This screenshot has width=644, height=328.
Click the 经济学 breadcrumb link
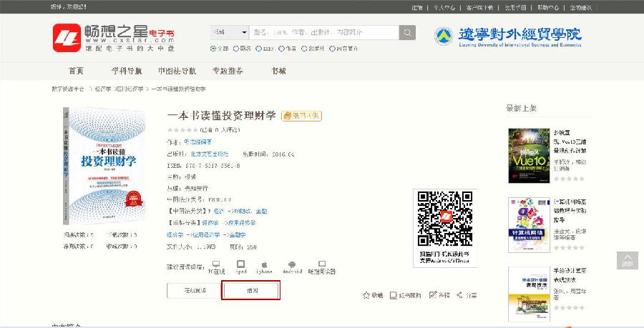click(103, 89)
